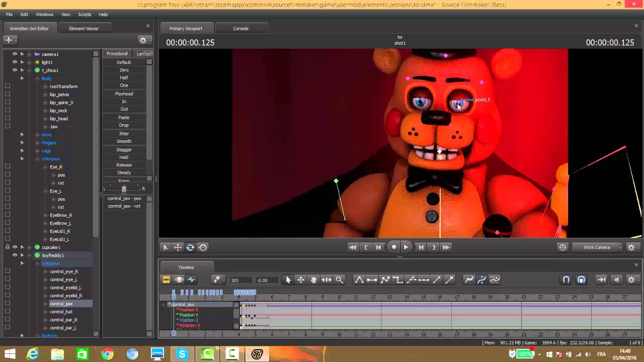Switch to Motion Editor mode icon
This screenshot has height=362, width=644.
coord(179,280)
